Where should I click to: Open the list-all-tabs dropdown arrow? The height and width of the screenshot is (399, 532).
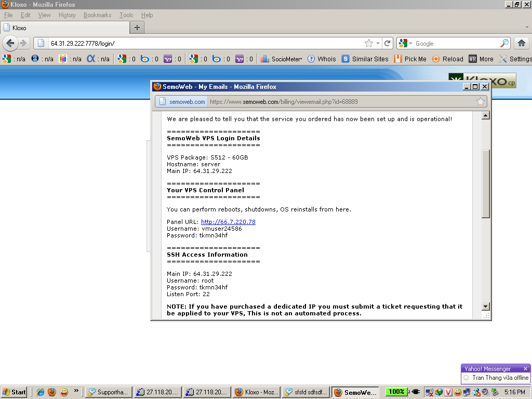coord(527,27)
